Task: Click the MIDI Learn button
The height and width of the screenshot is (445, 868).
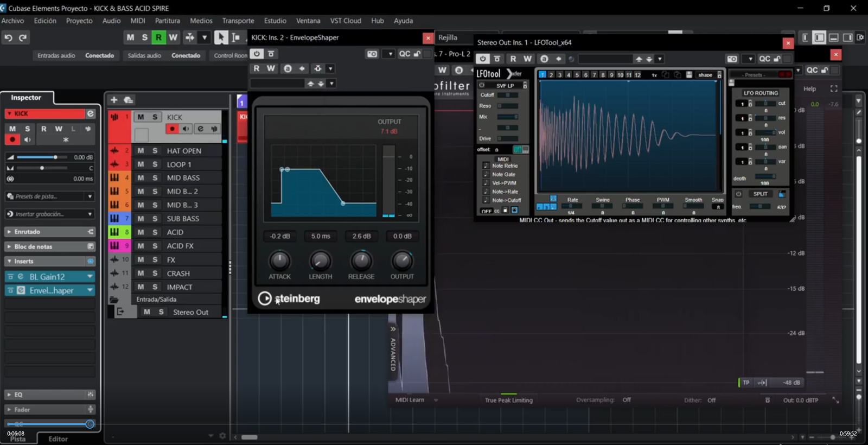Action: [410, 400]
